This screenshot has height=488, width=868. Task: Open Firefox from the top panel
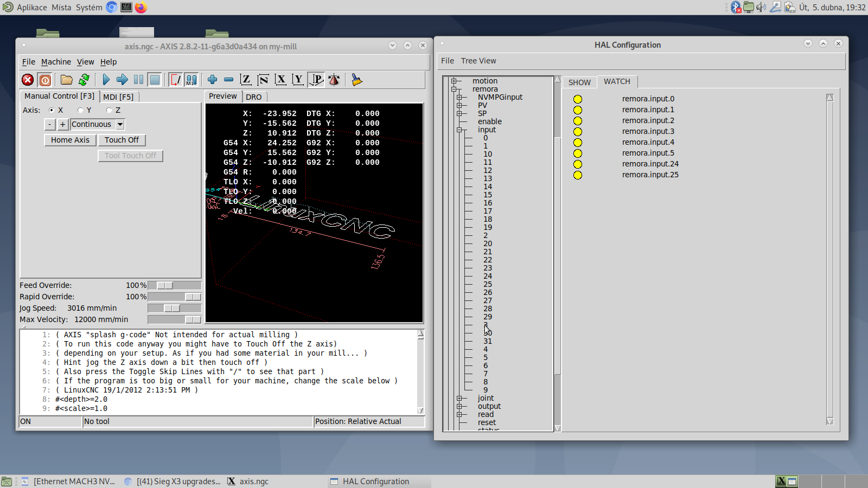141,7
